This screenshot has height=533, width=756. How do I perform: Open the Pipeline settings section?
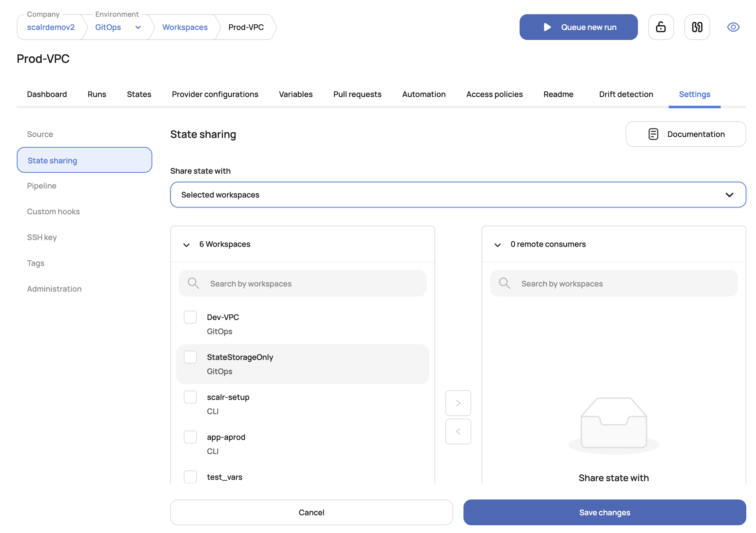42,186
